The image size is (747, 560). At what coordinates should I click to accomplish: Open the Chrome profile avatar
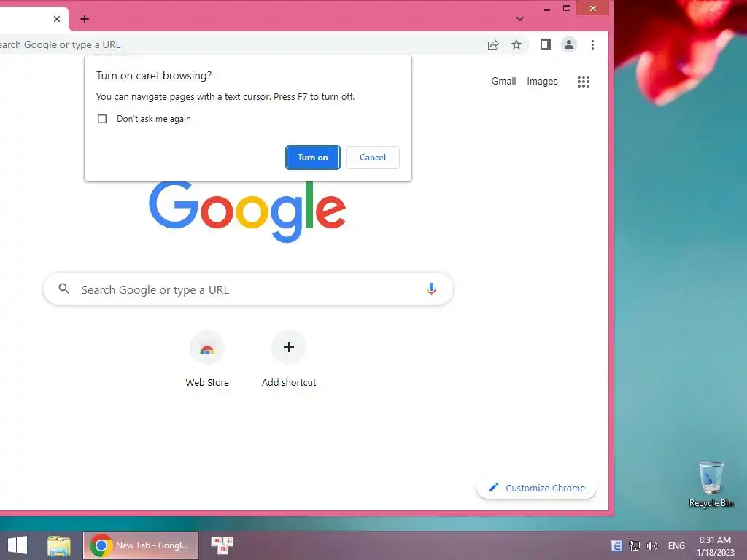point(569,44)
